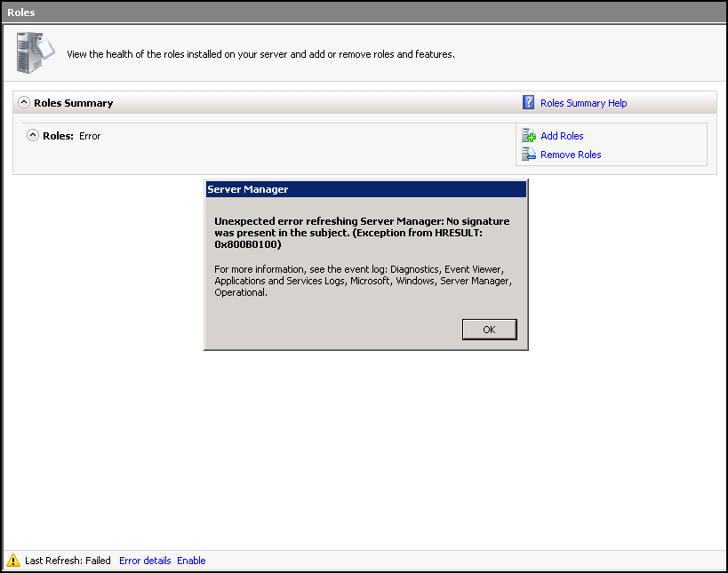Screen dimensions: 728x573
Task: Click the Add Roles icon
Action: [x=528, y=136]
